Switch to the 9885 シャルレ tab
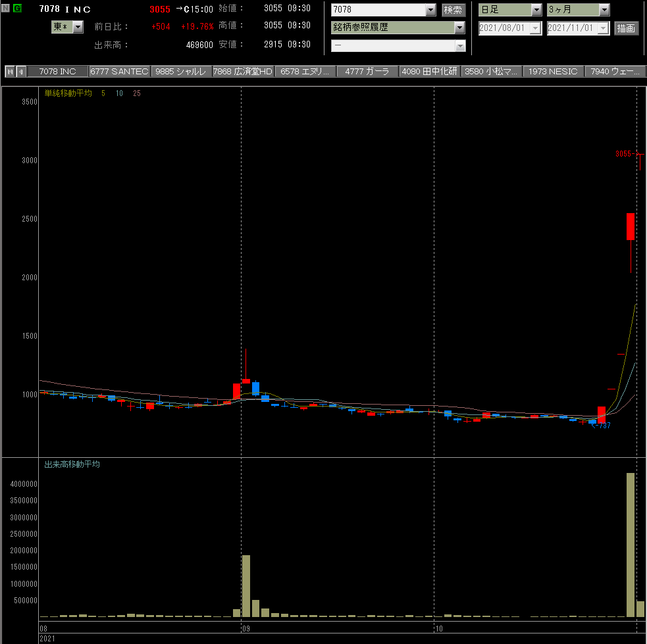This screenshot has height=644, width=647. coord(181,71)
